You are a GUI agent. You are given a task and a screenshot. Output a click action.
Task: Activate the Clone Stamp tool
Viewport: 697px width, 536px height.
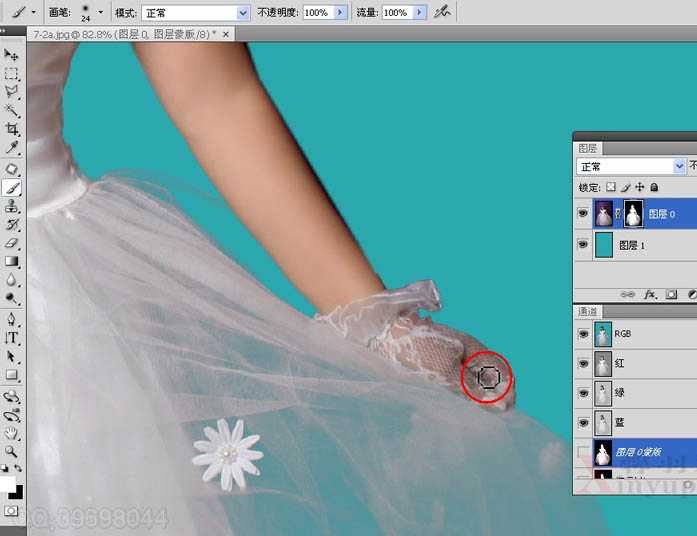[12, 206]
